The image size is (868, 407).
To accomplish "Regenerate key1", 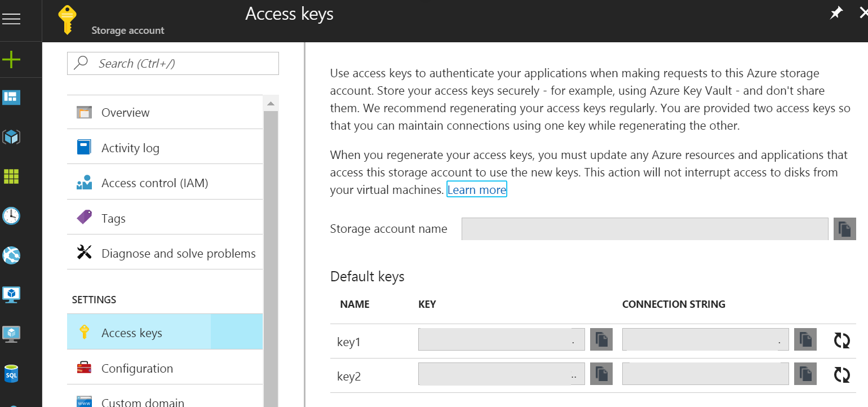I will (842, 340).
